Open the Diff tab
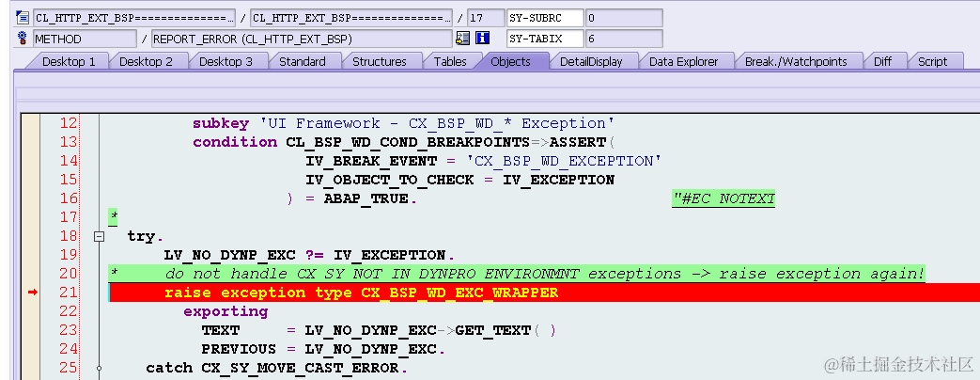The height and width of the screenshot is (380, 980). [x=882, y=61]
